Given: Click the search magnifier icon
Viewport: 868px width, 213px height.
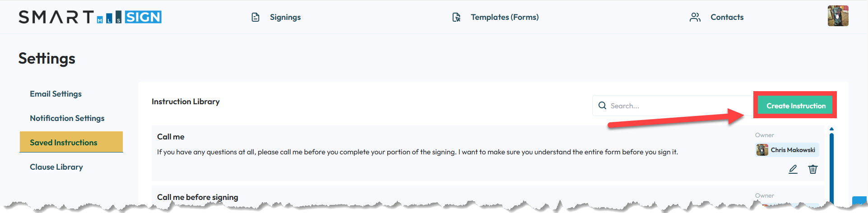Looking at the screenshot, I should 602,106.
